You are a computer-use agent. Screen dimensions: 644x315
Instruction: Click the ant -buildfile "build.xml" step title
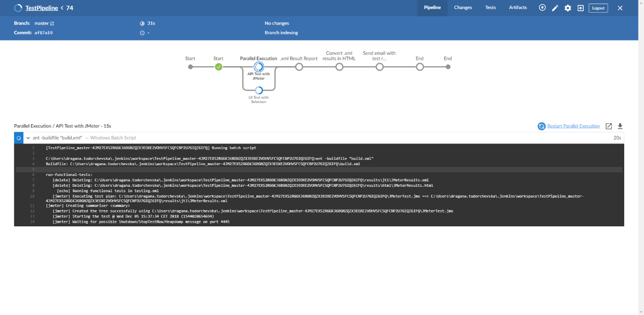pyautogui.click(x=58, y=138)
